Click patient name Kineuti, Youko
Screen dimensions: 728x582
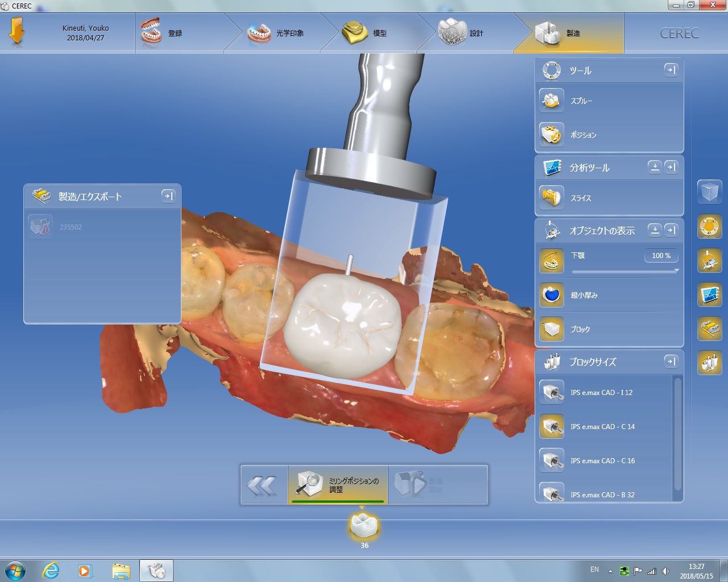[x=85, y=28]
